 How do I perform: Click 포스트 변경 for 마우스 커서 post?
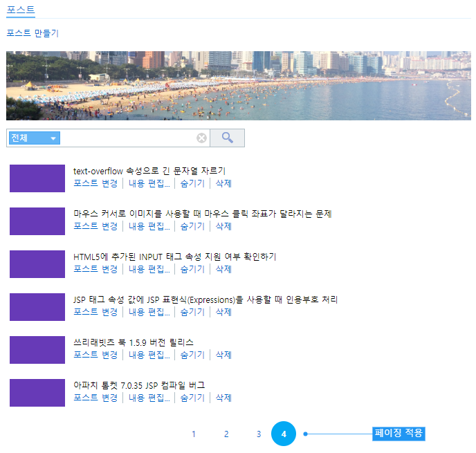point(95,226)
